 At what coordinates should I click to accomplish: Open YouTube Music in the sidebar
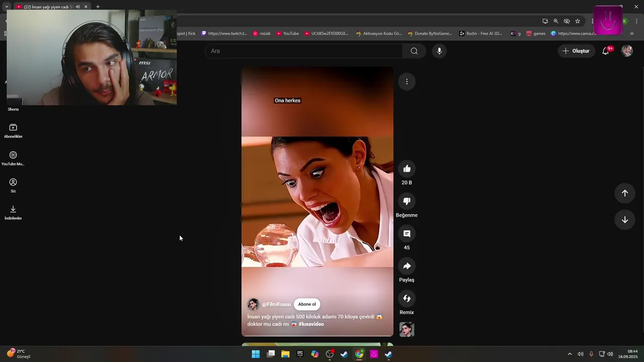click(x=13, y=158)
